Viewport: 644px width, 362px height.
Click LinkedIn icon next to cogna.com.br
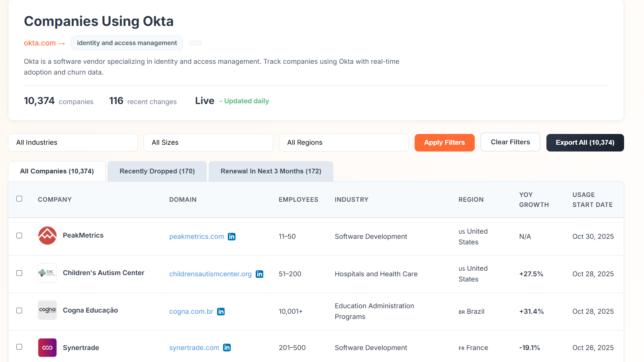[221, 312]
